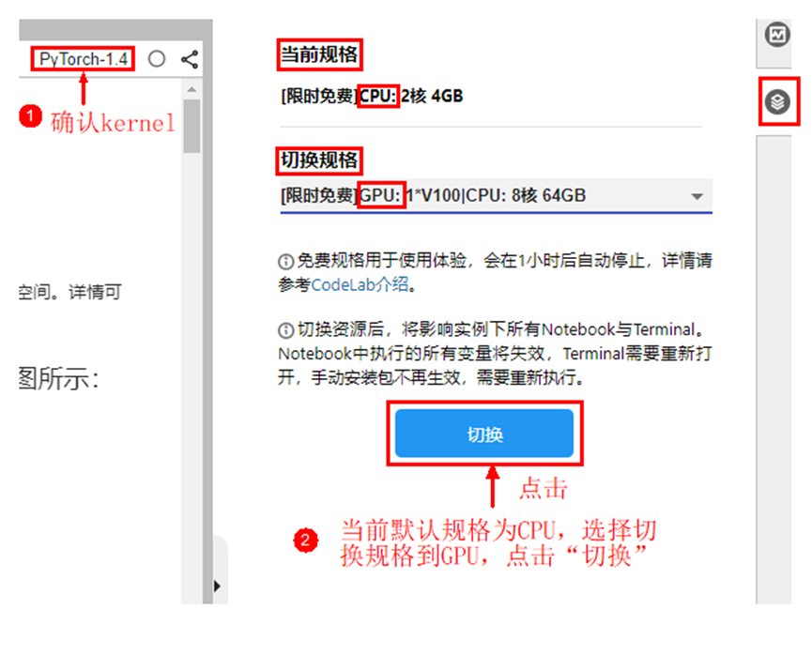This screenshot has height=655, width=812.
Task: Click the dropdown arrow in 切换规格 field
Action: pos(697,196)
